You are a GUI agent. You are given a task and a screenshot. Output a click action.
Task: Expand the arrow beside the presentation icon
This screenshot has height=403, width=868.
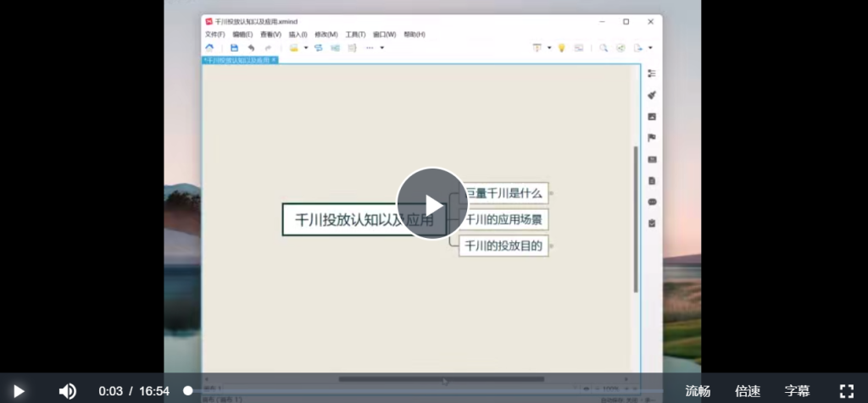coord(549,48)
